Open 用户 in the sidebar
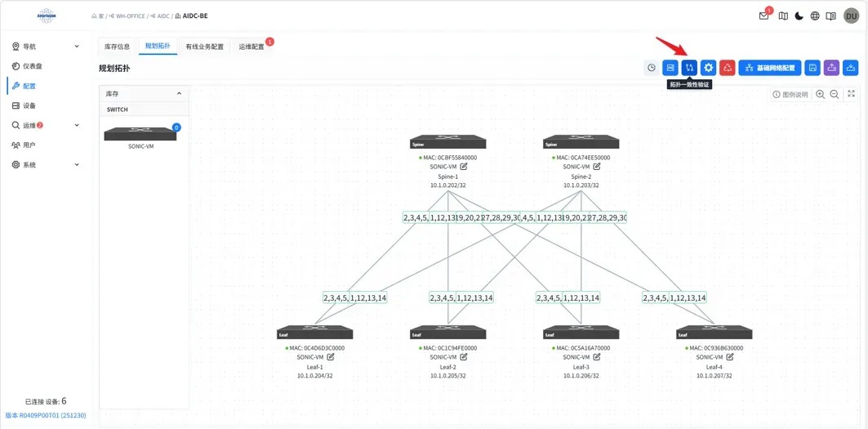This screenshot has width=868, height=429. coord(29,145)
